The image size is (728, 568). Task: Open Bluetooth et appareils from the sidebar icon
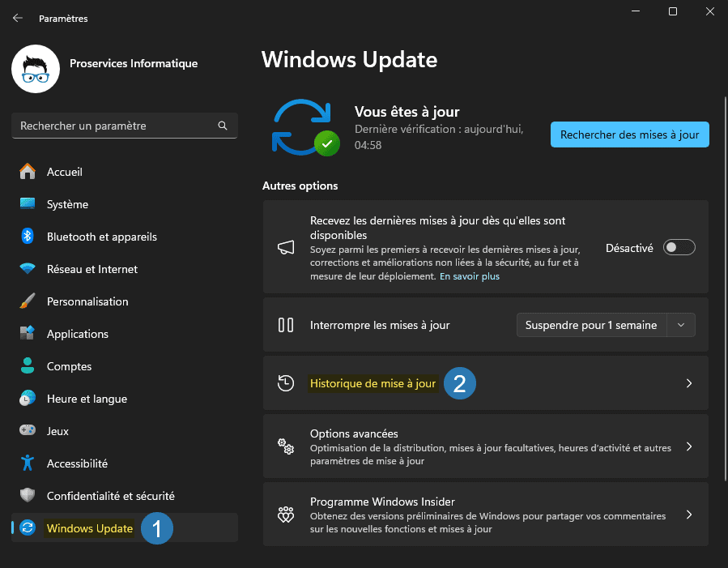coord(26,237)
